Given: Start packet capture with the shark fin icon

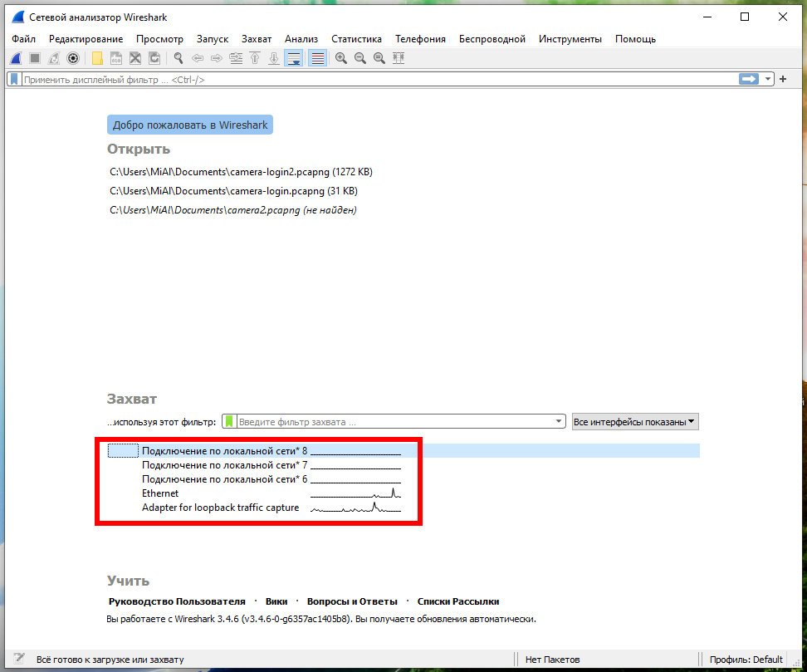Looking at the screenshot, I should tap(16, 58).
